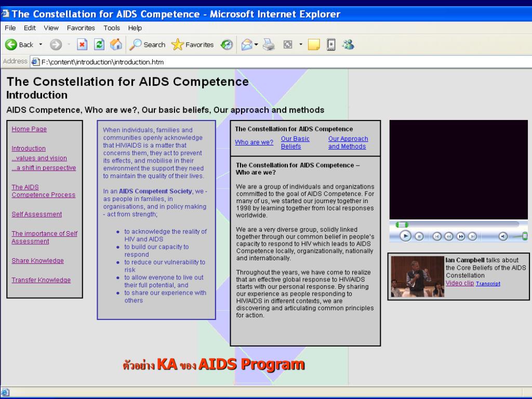Screen dimensions: 532x399
Task: Select the Our Basic Beliefs link
Action: click(295, 142)
